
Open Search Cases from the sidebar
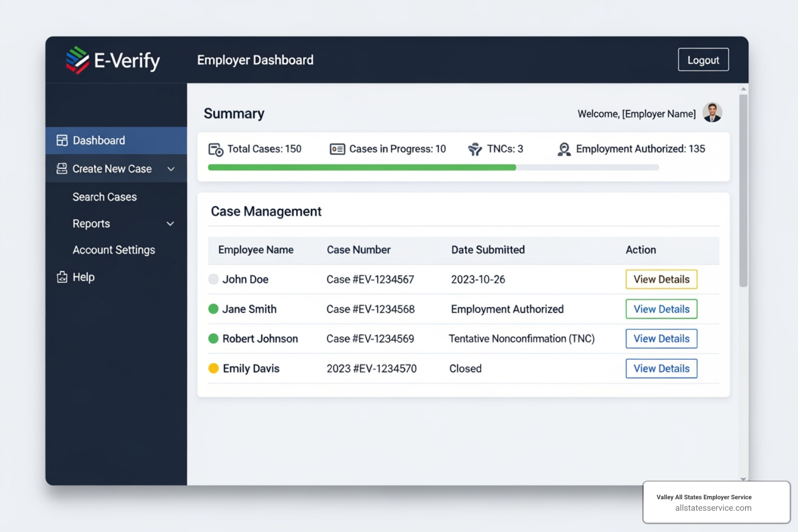104,196
